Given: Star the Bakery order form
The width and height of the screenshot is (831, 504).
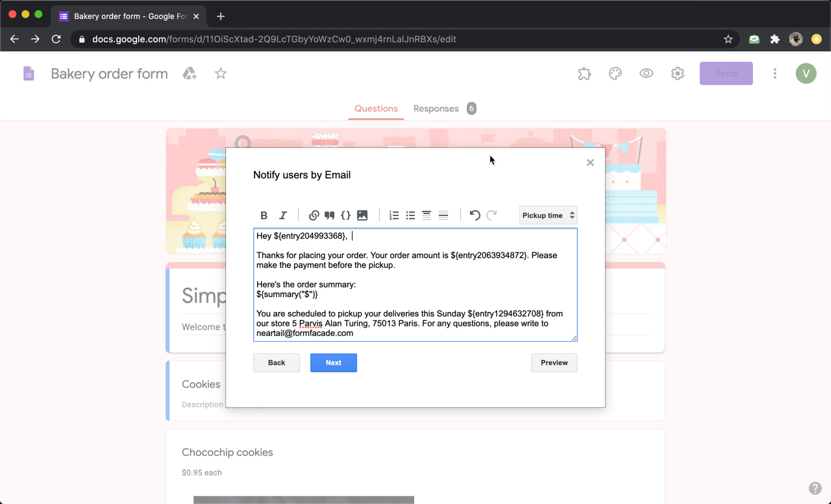Looking at the screenshot, I should click(x=221, y=73).
